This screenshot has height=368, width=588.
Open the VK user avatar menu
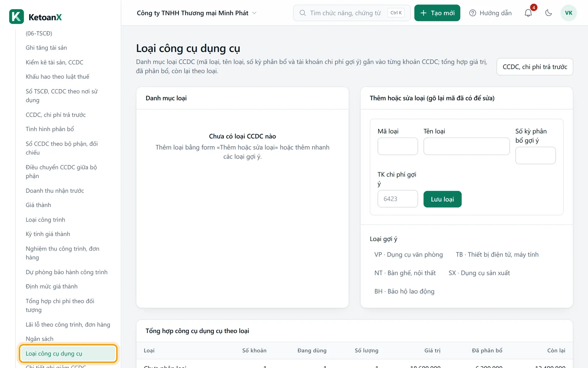click(569, 13)
